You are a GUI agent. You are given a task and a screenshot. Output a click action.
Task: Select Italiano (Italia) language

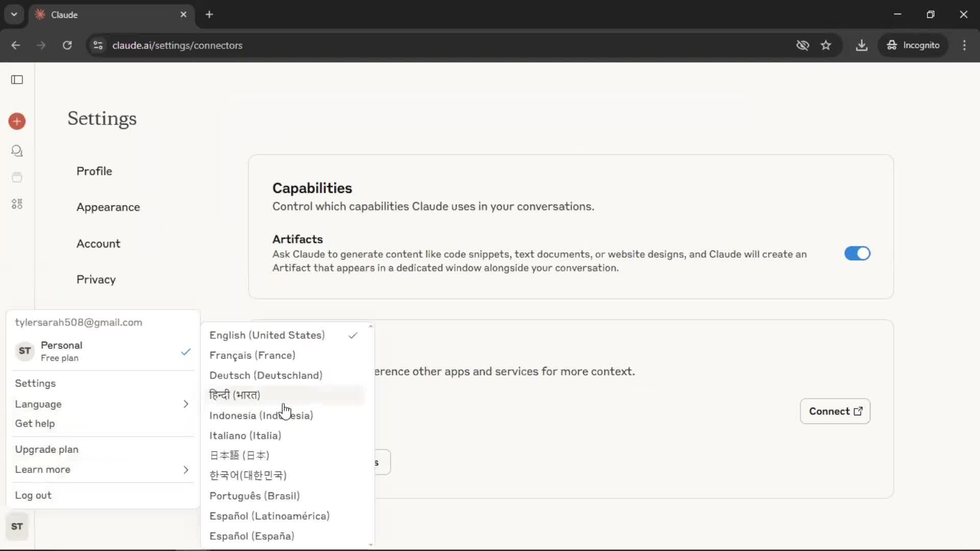(x=285, y=436)
